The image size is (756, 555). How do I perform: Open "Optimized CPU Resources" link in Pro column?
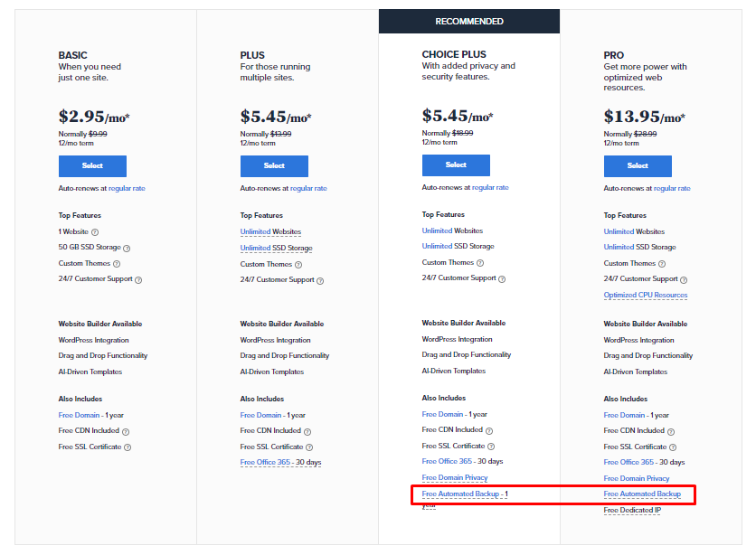click(645, 295)
